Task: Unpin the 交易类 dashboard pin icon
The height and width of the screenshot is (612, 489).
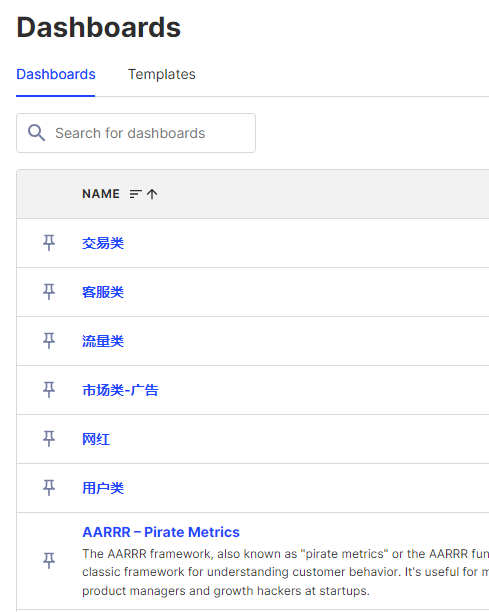Action: pyautogui.click(x=49, y=243)
